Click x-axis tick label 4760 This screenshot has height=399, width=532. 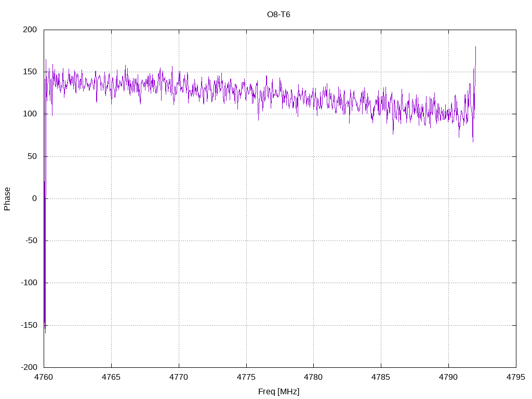click(44, 377)
